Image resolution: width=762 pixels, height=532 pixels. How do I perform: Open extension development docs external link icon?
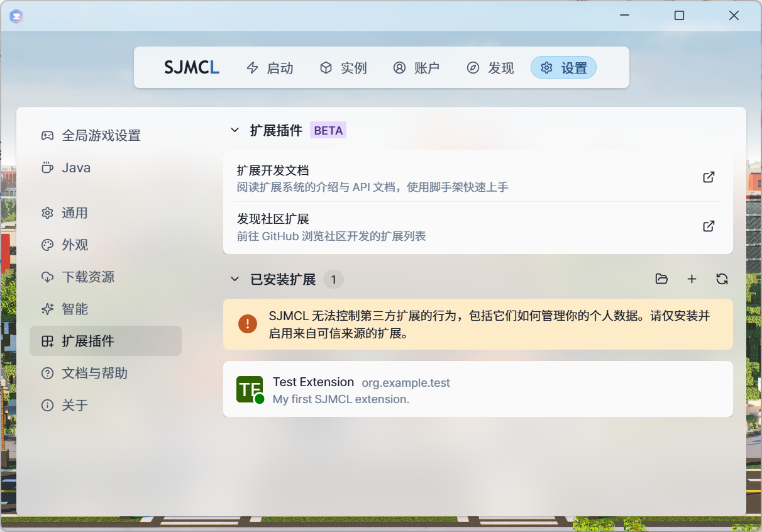(x=709, y=177)
